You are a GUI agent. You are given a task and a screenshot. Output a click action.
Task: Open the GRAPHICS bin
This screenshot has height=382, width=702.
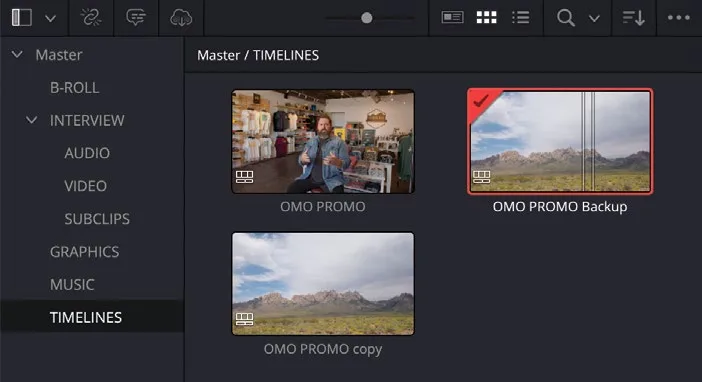coord(84,252)
